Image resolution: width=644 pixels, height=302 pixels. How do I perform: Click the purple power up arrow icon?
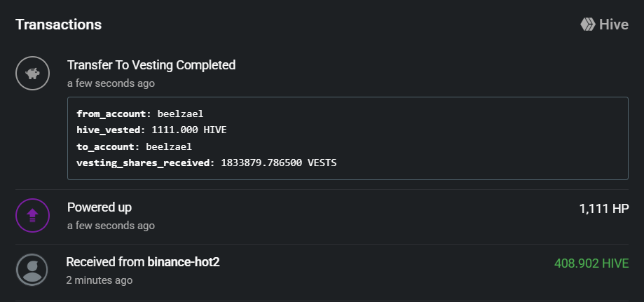(32, 216)
